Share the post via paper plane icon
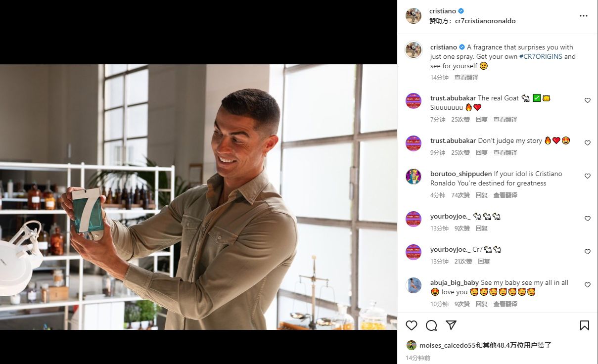The width and height of the screenshot is (598, 364). tap(451, 325)
